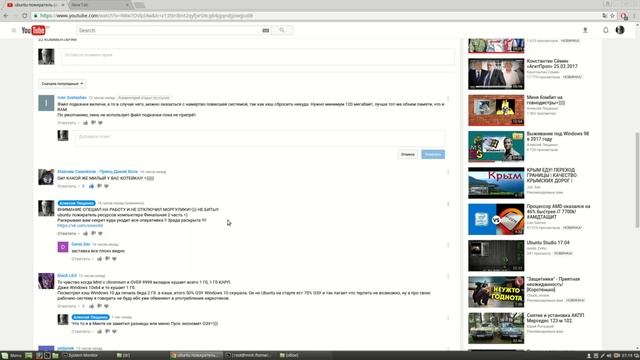Go back with the browser back arrow
This screenshot has width=640, height=360.
pos(6,16)
